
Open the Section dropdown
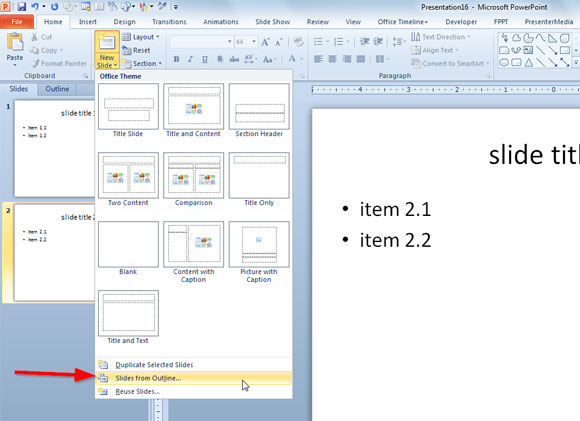(142, 64)
